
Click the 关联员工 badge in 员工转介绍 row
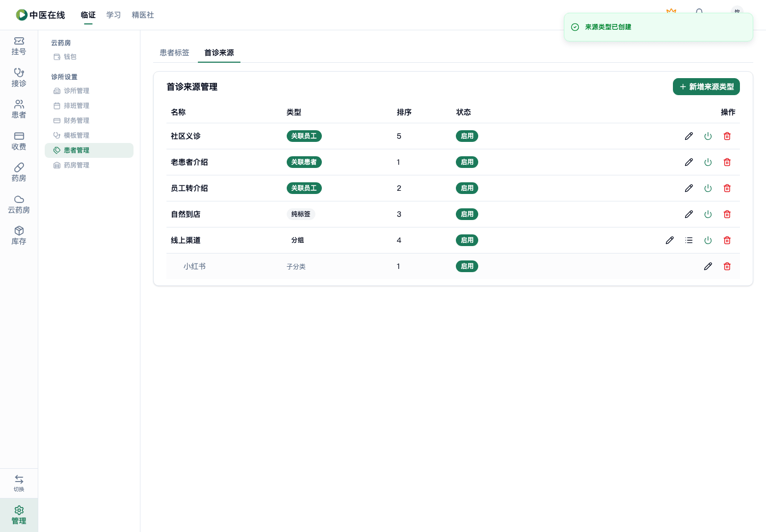click(304, 188)
